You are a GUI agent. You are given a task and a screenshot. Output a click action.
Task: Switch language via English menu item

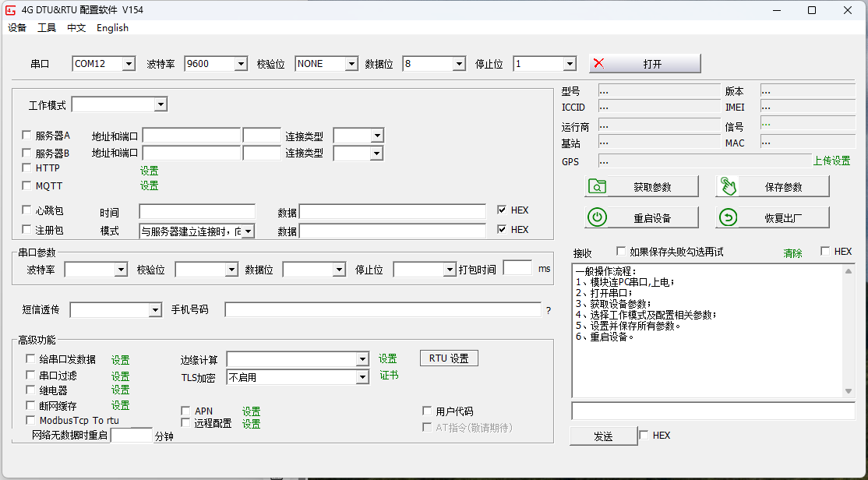[112, 28]
